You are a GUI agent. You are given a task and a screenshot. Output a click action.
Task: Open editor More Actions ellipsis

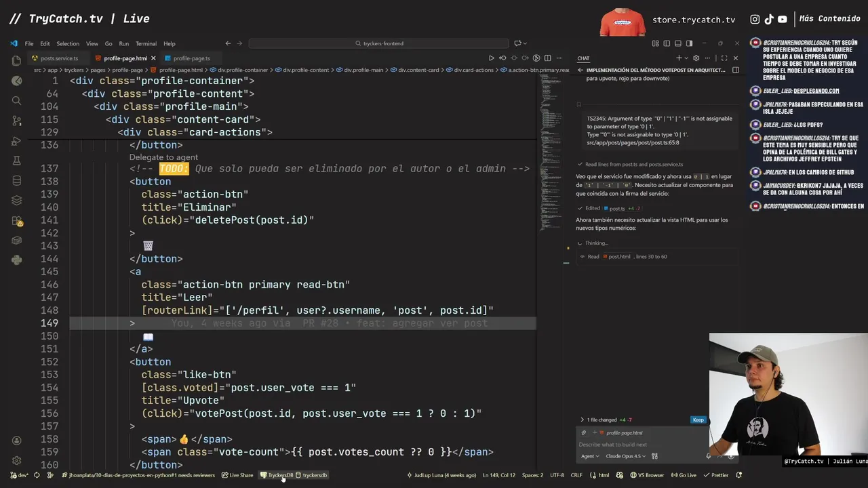coord(559,58)
